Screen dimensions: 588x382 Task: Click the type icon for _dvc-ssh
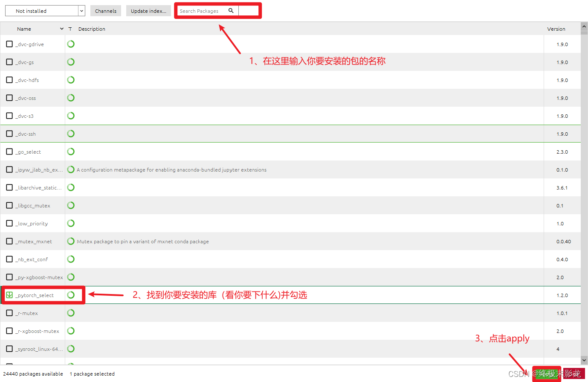point(71,134)
